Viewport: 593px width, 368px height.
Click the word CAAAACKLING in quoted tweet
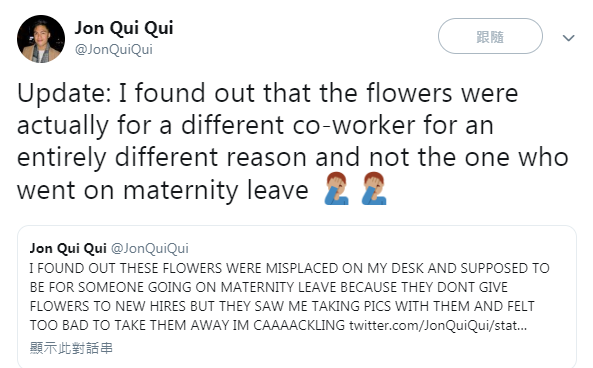point(299,325)
